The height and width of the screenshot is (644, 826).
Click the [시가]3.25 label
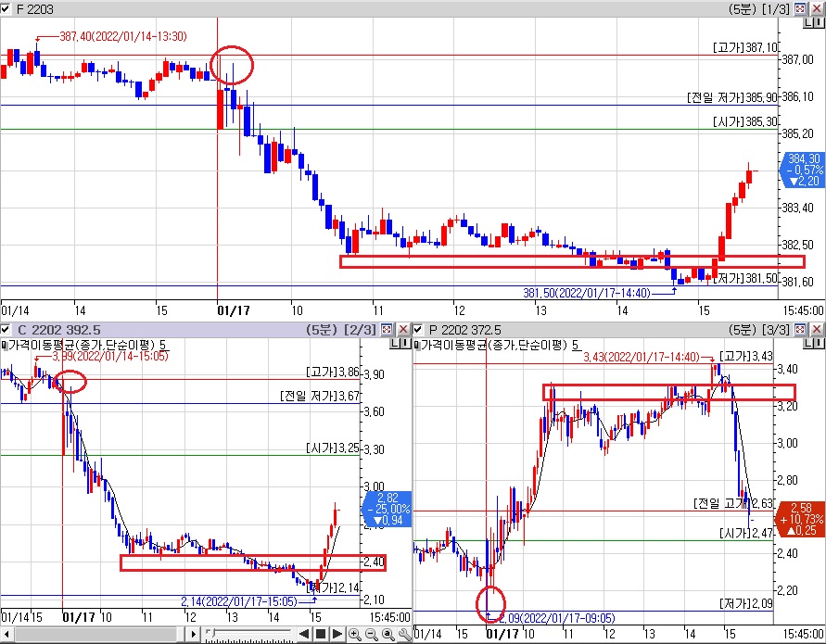(333, 448)
